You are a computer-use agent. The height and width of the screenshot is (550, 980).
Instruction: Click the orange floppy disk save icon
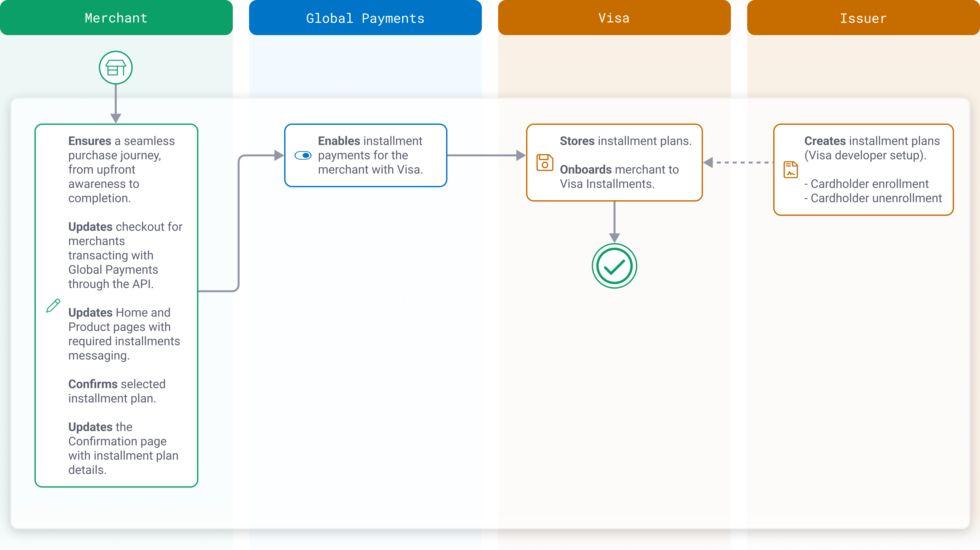pos(545,162)
